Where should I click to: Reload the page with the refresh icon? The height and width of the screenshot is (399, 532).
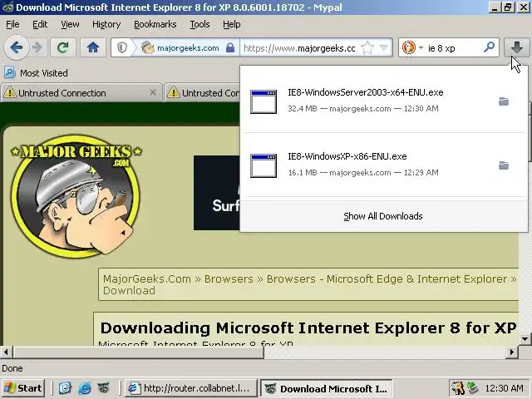coord(63,47)
